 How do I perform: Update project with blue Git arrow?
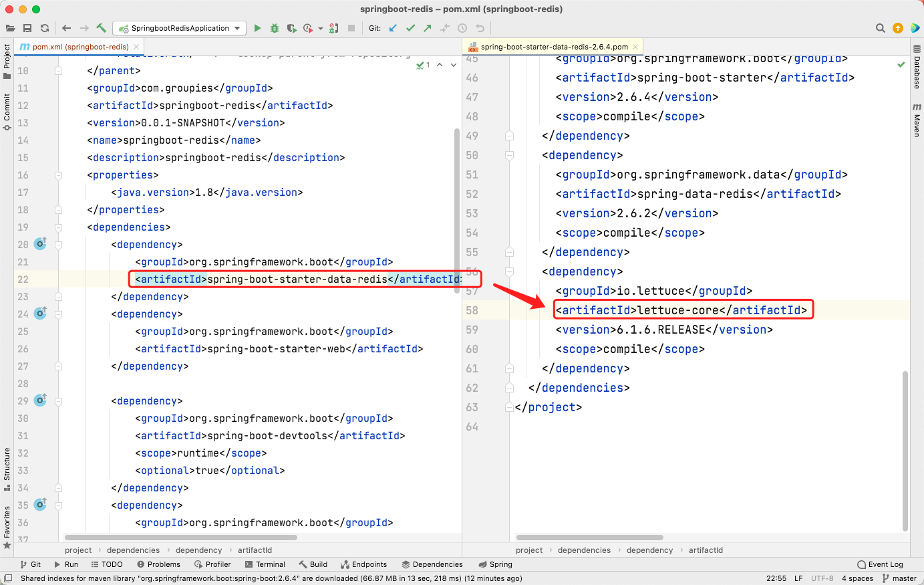click(393, 28)
